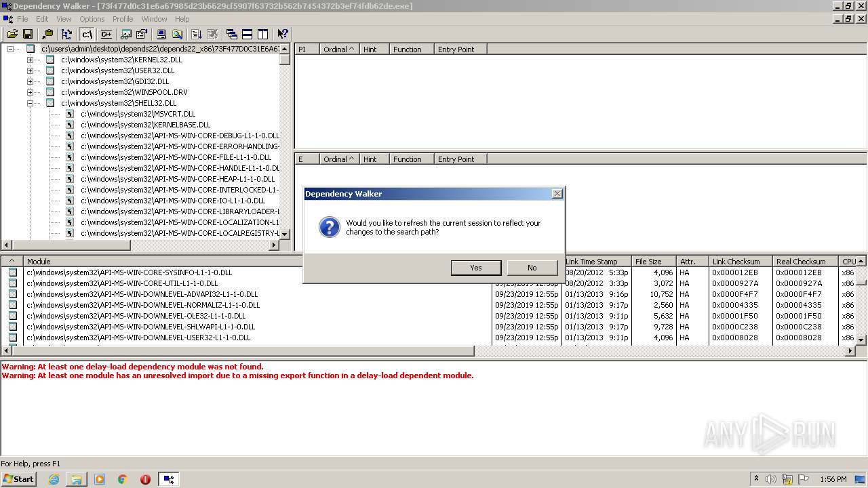Open the Edit menu
The image size is (868, 488).
(42, 19)
